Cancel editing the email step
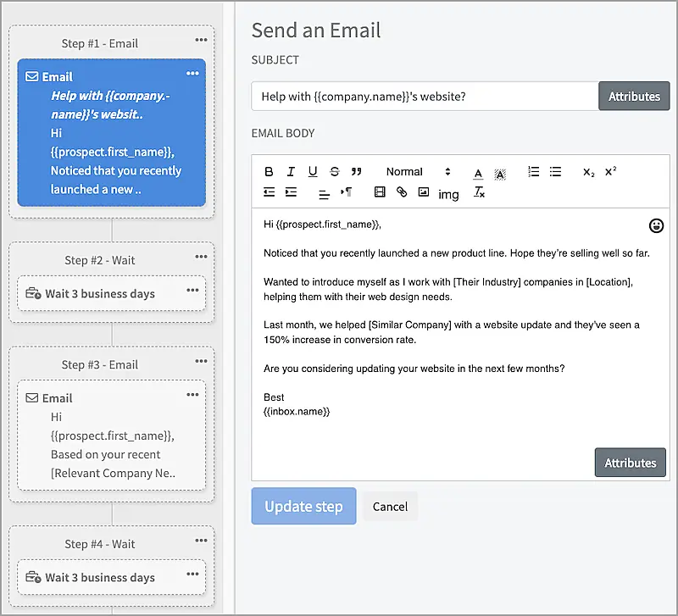Image resolution: width=678 pixels, height=616 pixels. 390,506
